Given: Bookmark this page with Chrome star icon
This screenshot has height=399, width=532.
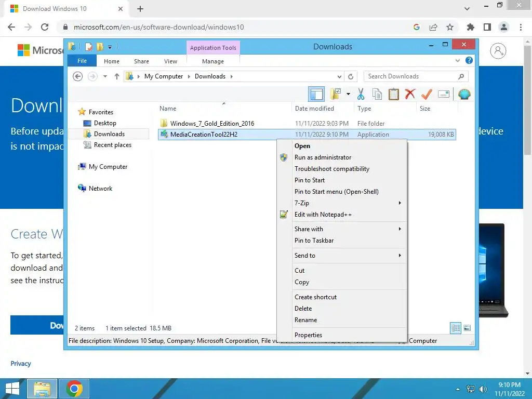Looking at the screenshot, I should pyautogui.click(x=450, y=27).
